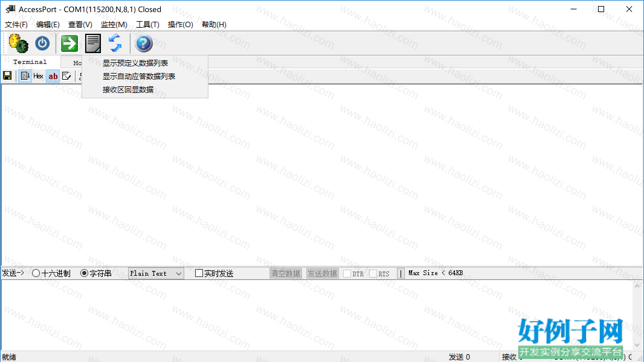Click into the send text area
This screenshot has height=362, width=644.
317,315
